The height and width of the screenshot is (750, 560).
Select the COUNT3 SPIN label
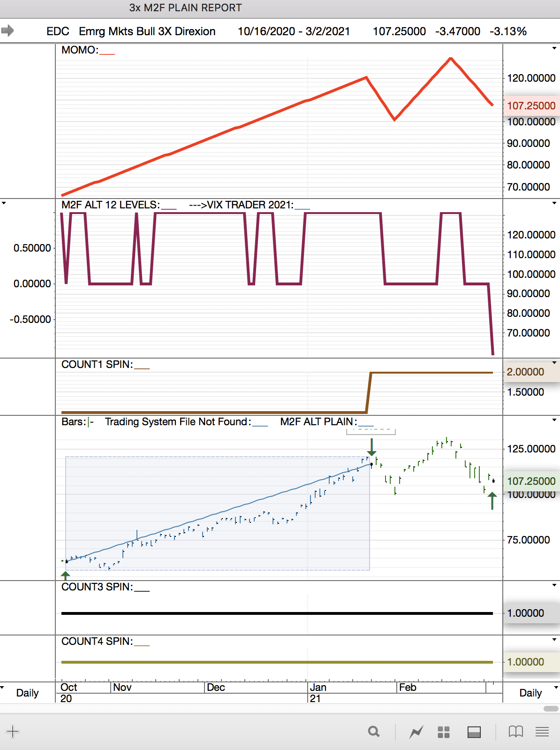pyautogui.click(x=97, y=587)
